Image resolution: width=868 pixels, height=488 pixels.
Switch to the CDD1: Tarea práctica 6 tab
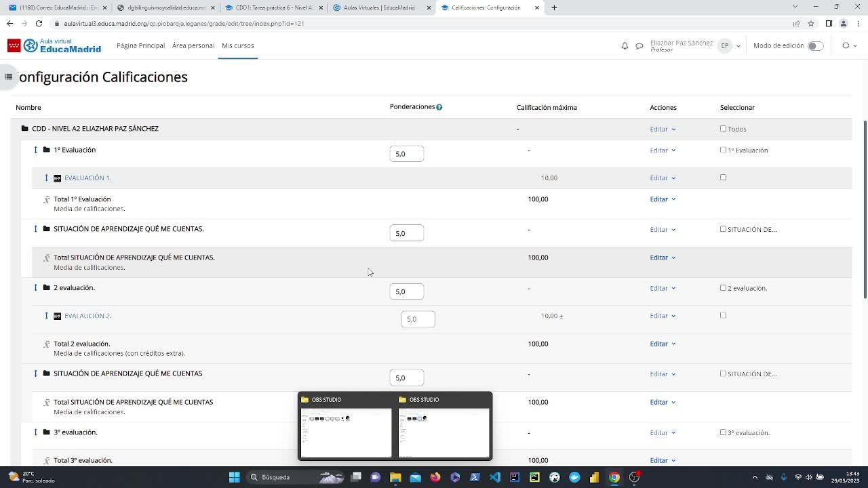click(273, 7)
